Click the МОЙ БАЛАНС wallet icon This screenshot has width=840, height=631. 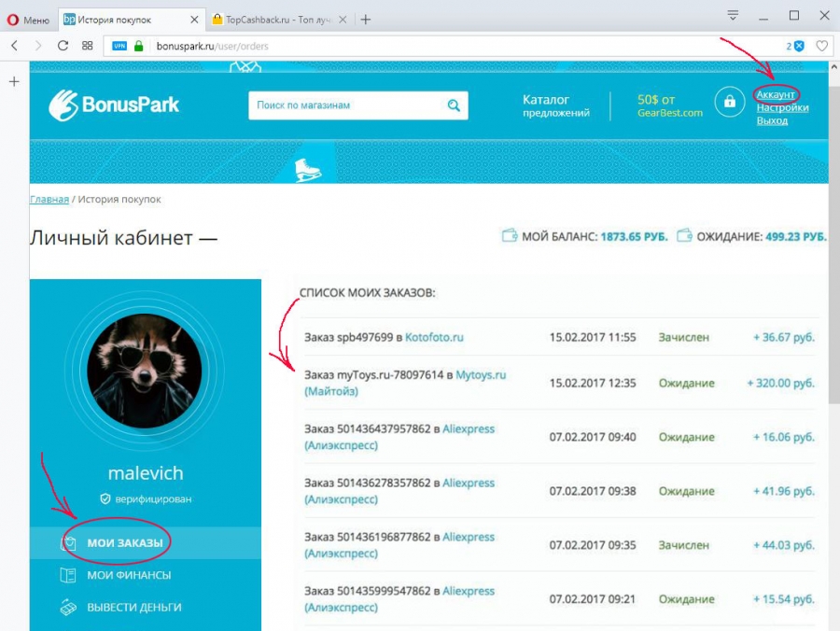click(x=510, y=235)
